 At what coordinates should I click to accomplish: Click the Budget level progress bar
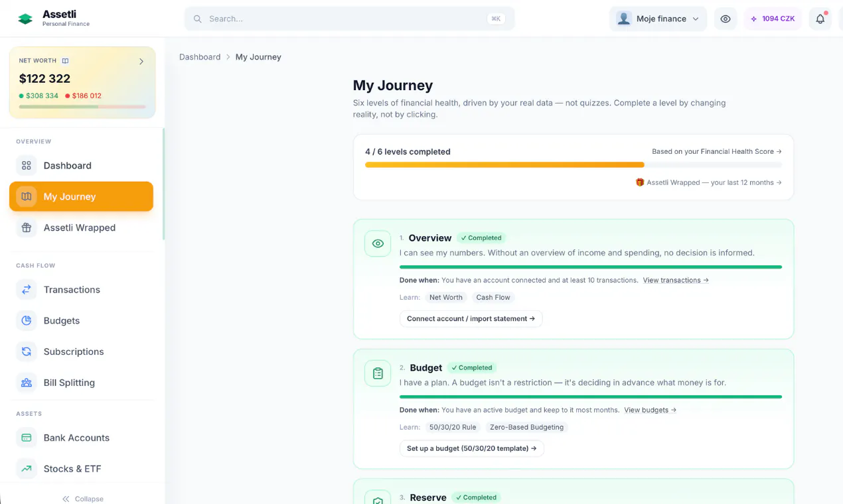(x=591, y=397)
